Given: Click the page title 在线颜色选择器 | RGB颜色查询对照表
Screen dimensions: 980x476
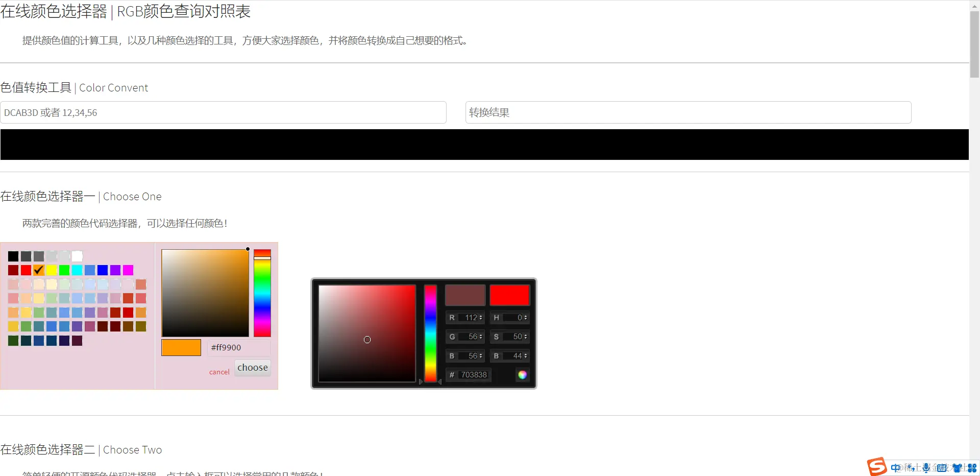Looking at the screenshot, I should tap(125, 11).
